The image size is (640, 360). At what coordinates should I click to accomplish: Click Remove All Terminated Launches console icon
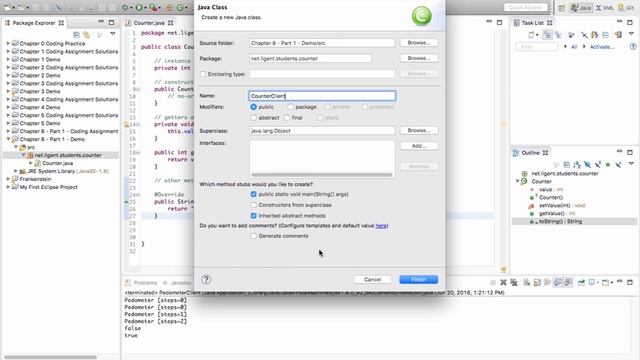click(x=514, y=282)
